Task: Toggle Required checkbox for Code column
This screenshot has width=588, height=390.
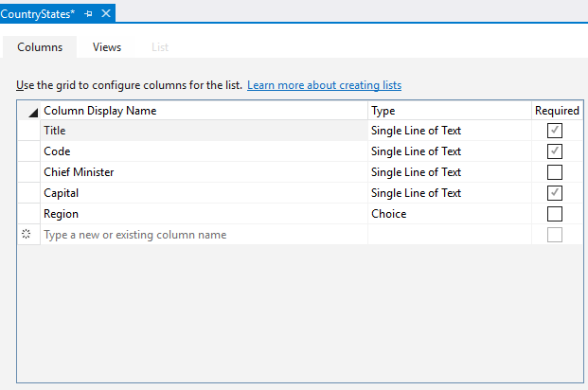Action: click(555, 151)
